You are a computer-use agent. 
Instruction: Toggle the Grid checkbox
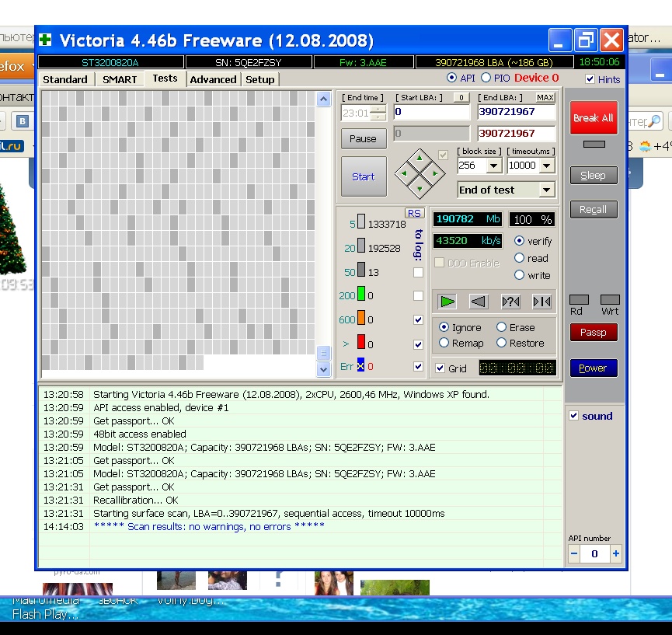click(440, 368)
